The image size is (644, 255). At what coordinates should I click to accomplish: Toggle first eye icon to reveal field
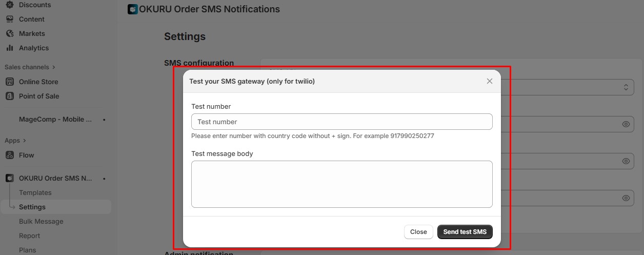[x=626, y=124]
